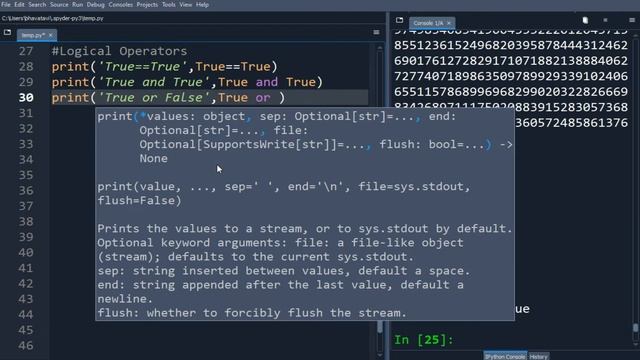
Task: Click the In [25] console prompt
Action: point(423,340)
